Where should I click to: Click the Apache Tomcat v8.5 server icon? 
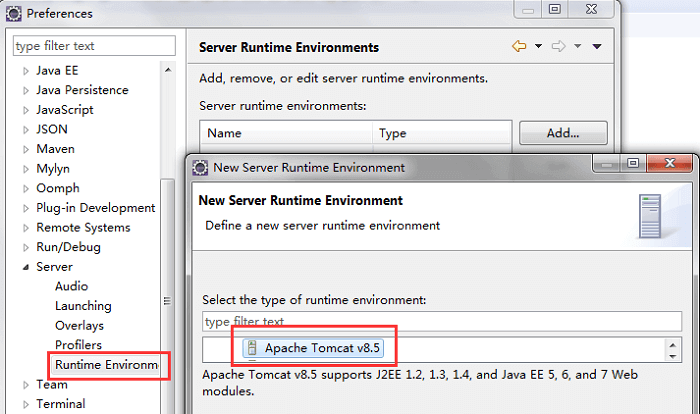tap(252, 349)
